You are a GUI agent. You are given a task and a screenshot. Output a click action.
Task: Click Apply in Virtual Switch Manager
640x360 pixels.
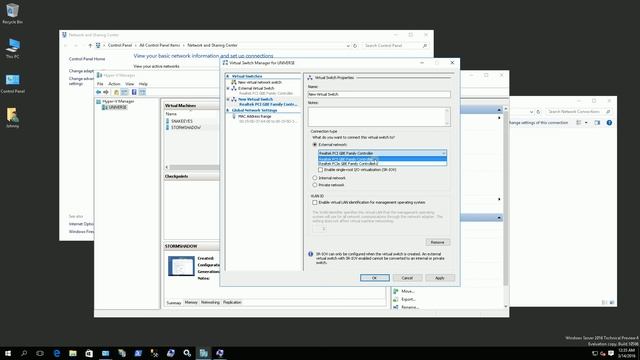(x=440, y=278)
